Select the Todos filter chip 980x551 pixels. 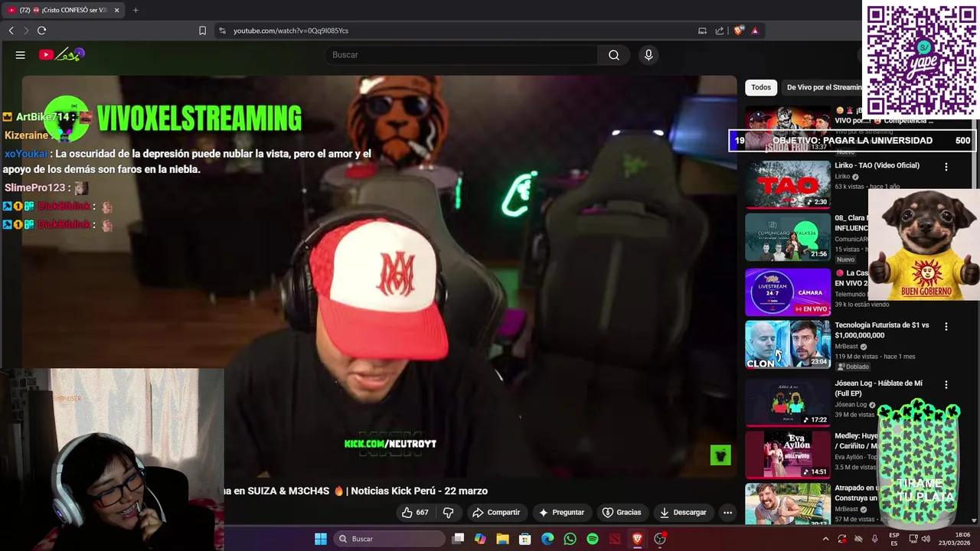click(x=761, y=87)
